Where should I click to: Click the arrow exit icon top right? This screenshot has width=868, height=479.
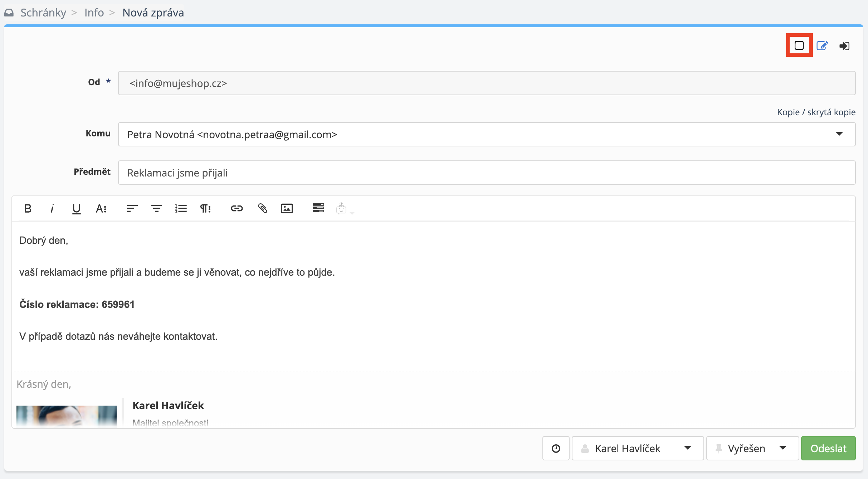click(844, 46)
